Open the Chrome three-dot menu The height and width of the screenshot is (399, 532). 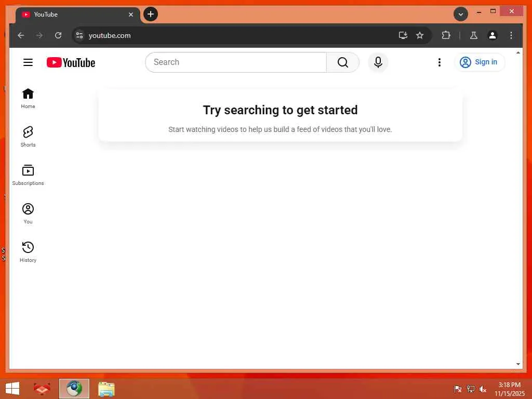(x=511, y=35)
